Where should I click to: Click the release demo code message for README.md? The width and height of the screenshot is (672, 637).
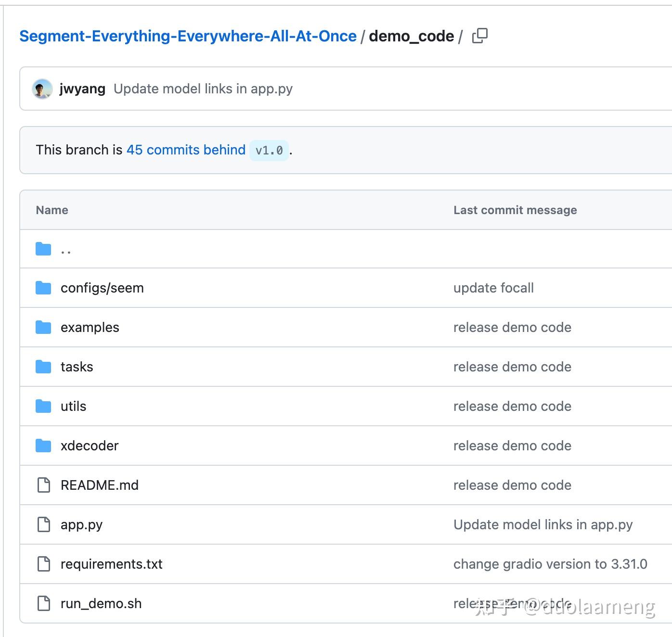tap(512, 485)
